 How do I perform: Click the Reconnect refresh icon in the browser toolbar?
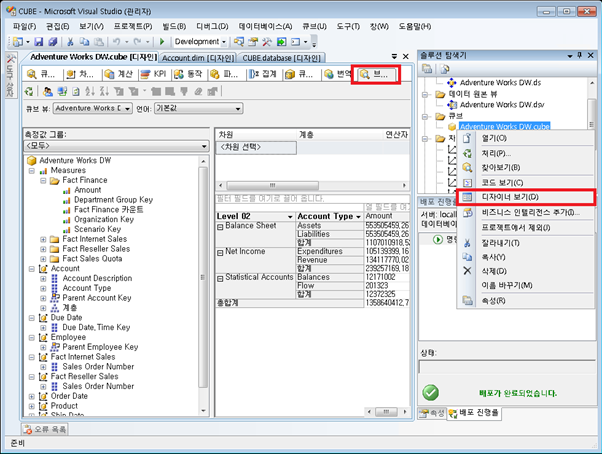point(29,91)
